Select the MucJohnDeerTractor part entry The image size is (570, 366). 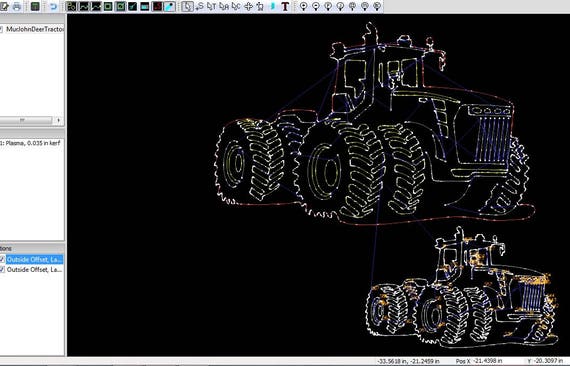pyautogui.click(x=35, y=29)
